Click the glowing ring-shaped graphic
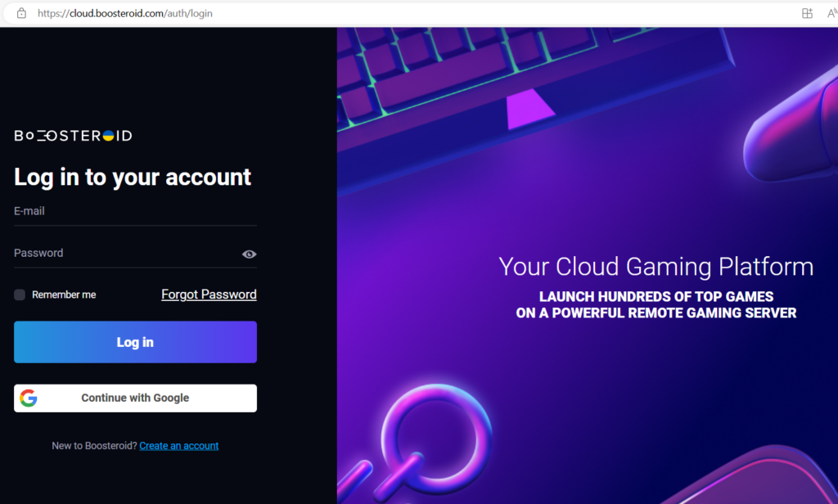838x504 pixels. (435, 435)
